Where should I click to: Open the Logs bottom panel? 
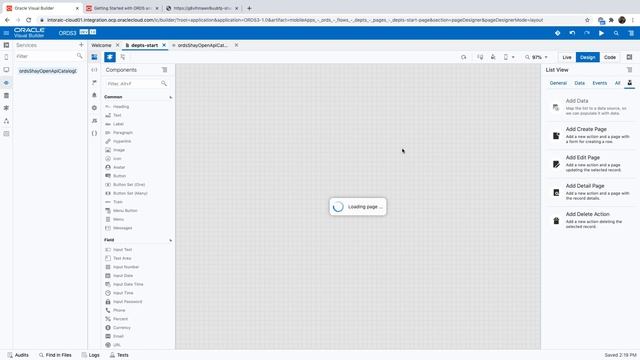[91, 355]
